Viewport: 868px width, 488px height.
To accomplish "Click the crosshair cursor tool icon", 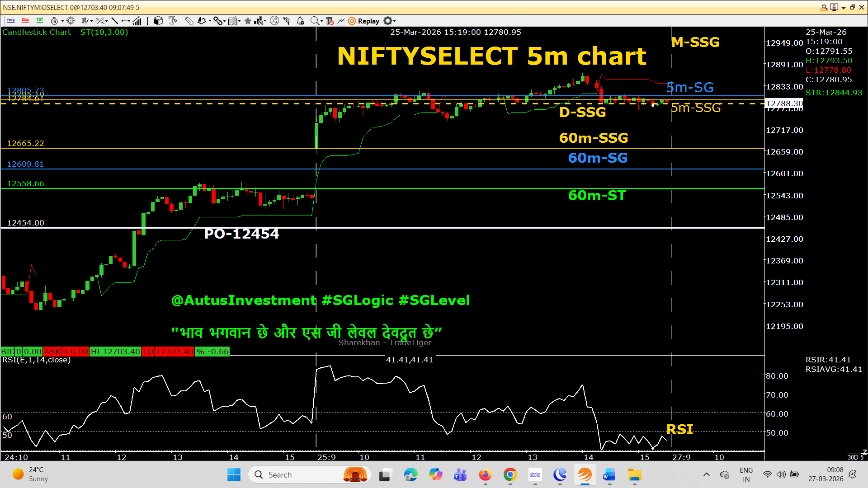I will 71,21.
